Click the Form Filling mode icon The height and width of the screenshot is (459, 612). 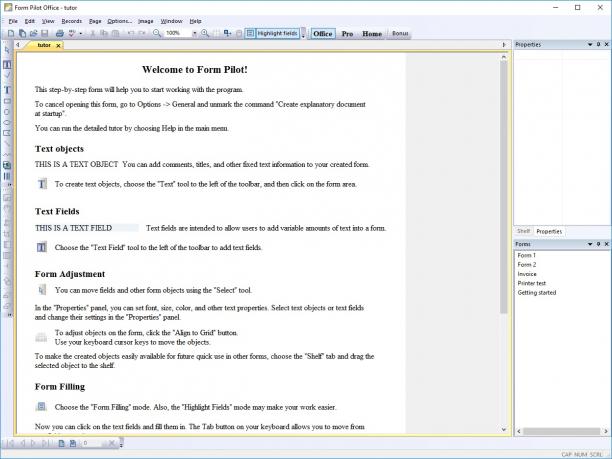click(250, 34)
